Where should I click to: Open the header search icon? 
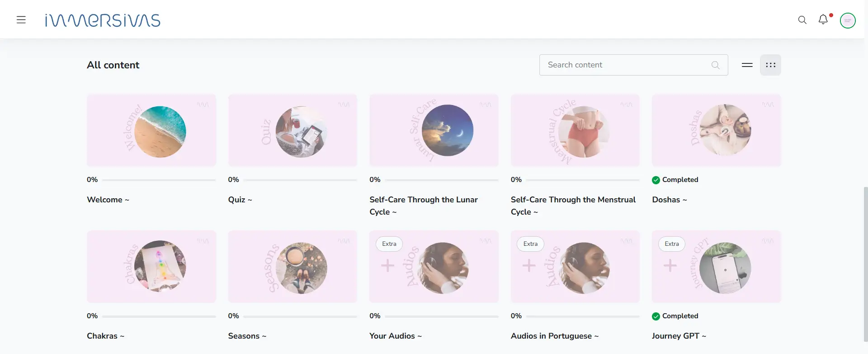[802, 20]
